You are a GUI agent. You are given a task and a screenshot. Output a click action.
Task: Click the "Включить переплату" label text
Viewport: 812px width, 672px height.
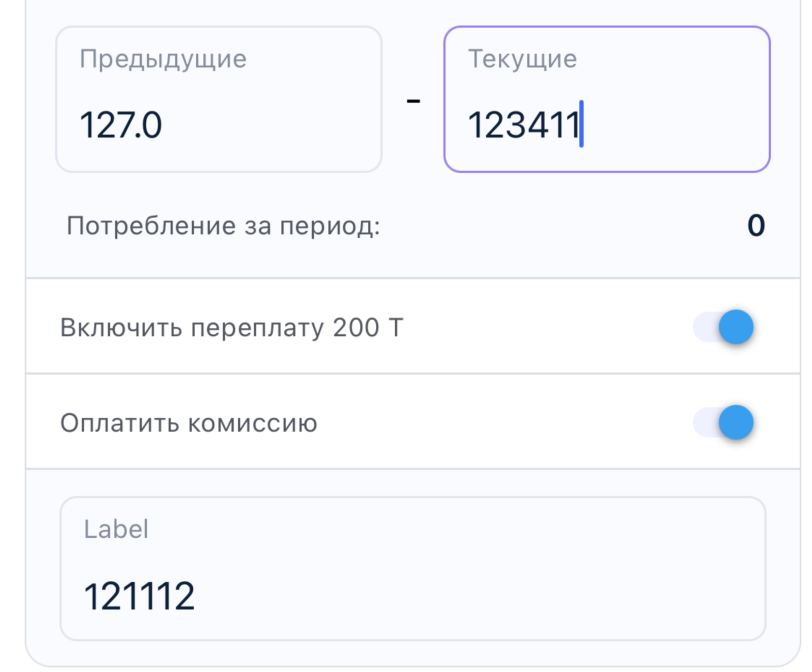(196, 328)
